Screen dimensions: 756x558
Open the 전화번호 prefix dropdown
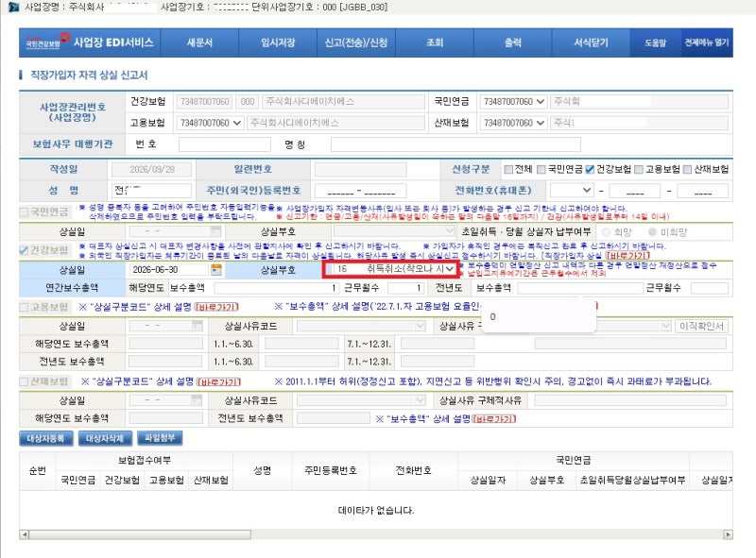coord(572,191)
